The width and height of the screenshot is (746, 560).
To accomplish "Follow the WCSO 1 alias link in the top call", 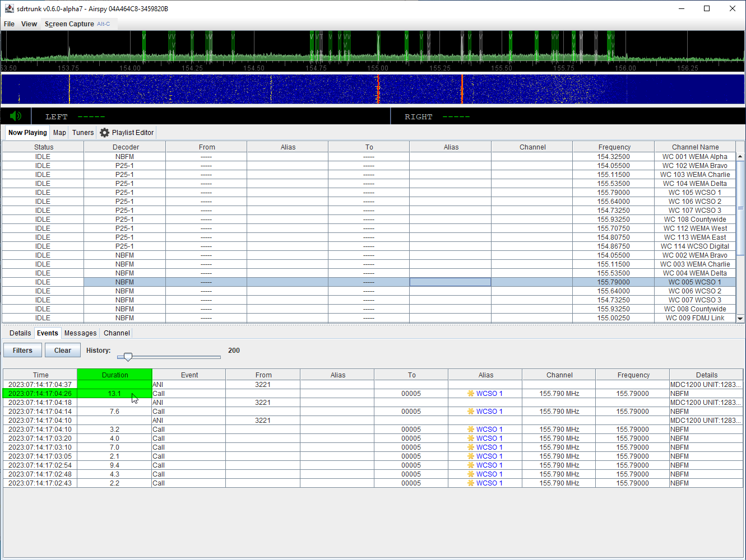I will (x=488, y=393).
